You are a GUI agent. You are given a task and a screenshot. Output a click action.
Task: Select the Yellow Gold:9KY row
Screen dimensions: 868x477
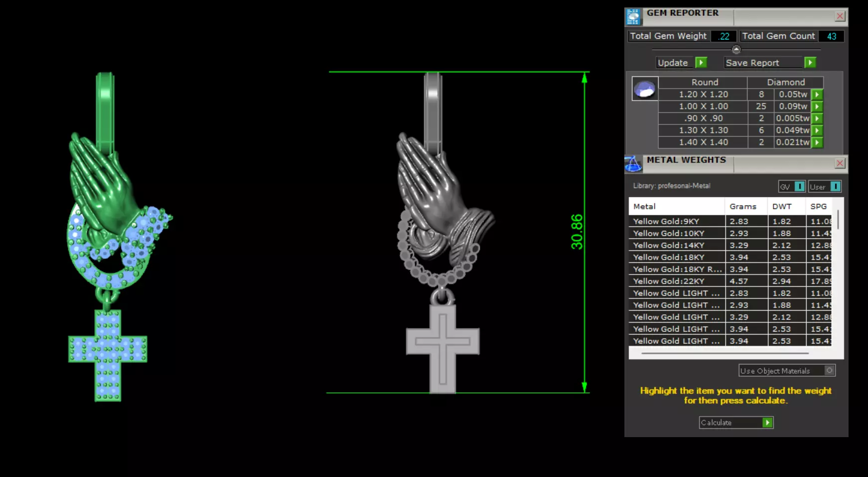click(730, 221)
